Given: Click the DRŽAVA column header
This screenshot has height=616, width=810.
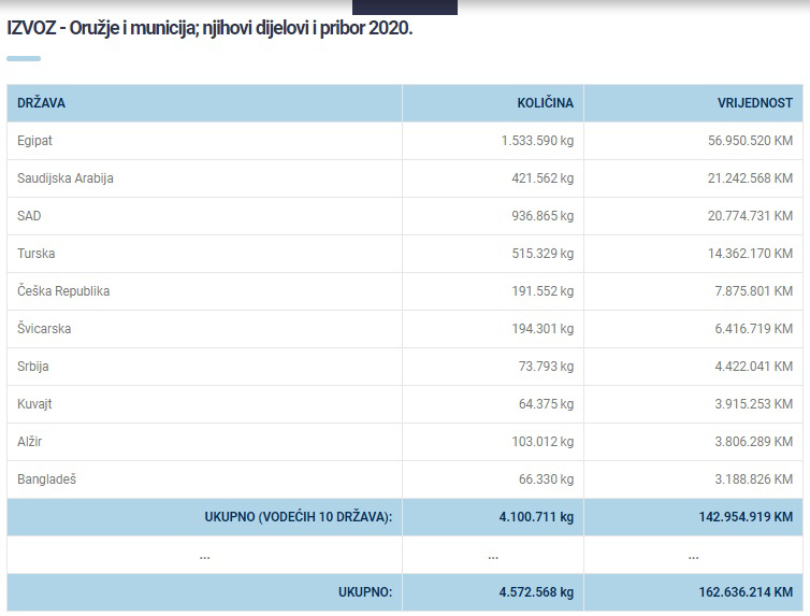Looking at the screenshot, I should tap(205, 103).
